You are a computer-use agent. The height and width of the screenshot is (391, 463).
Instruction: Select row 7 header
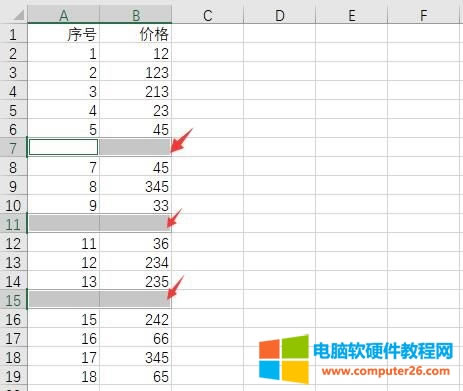13,147
